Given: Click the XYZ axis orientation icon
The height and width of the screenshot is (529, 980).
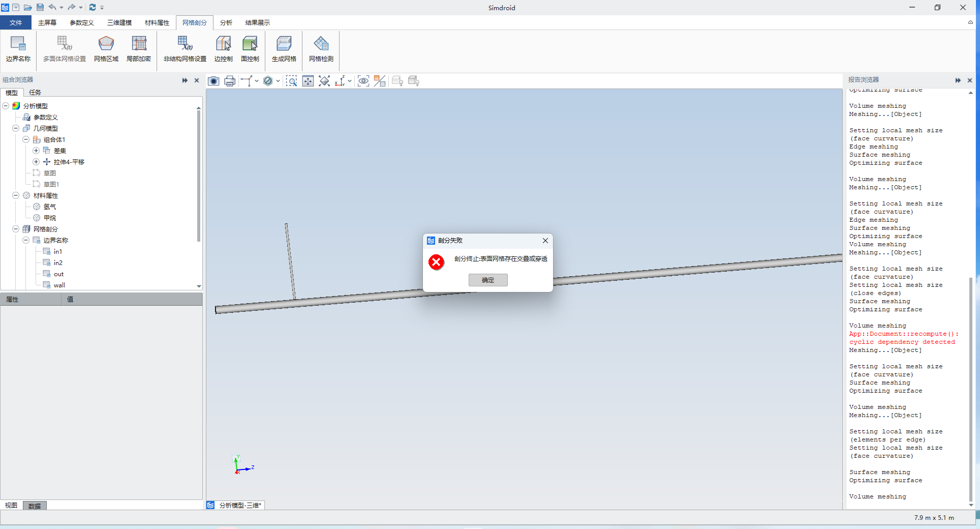Looking at the screenshot, I should [340, 81].
